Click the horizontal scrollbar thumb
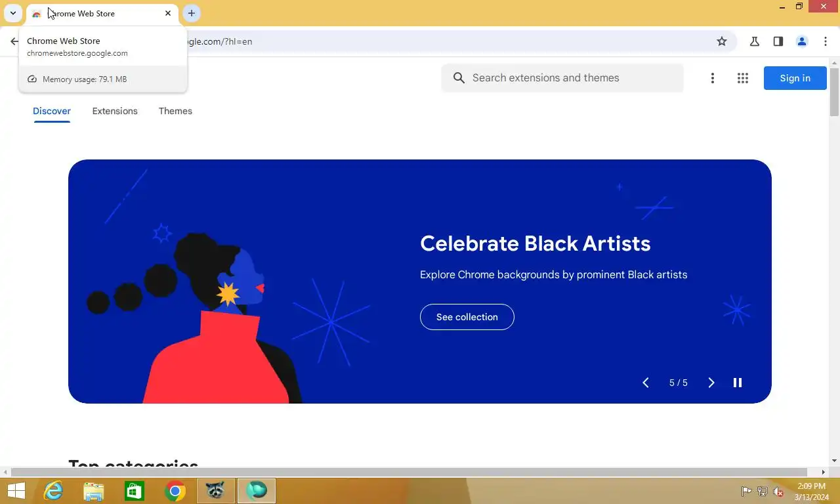The width and height of the screenshot is (840, 504). (408, 472)
